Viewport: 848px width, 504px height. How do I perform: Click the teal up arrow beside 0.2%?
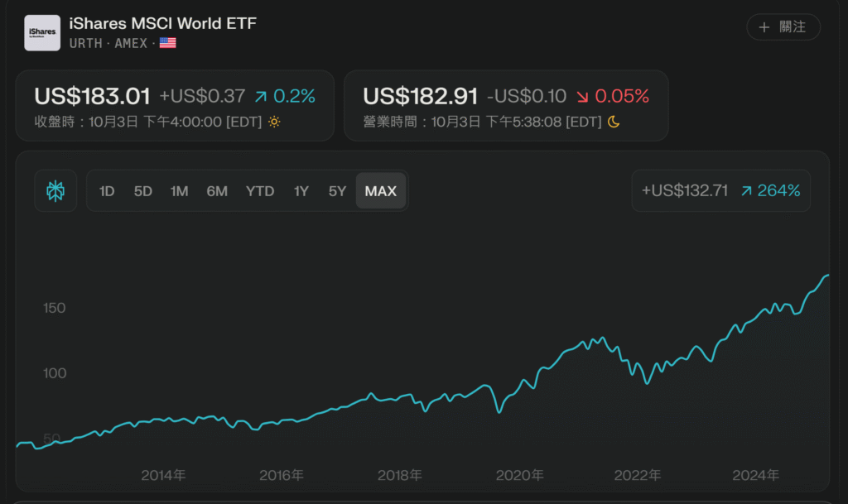tap(261, 97)
